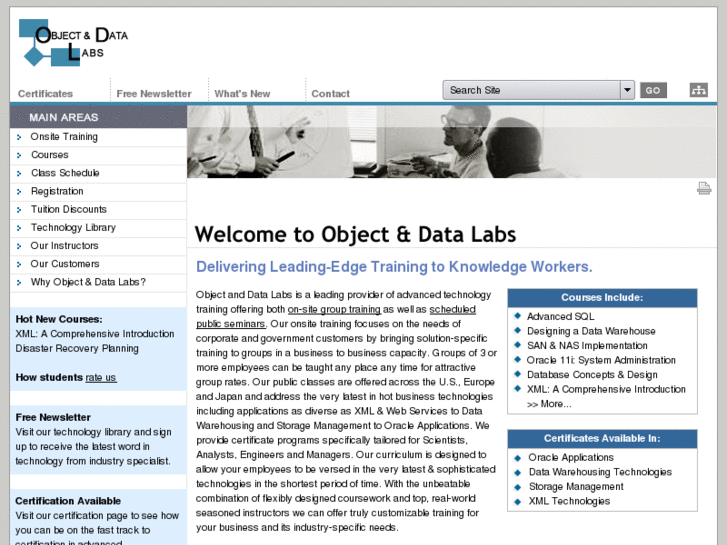Select SAN & NAS Implementation course
727x545 pixels.
pyautogui.click(x=587, y=346)
